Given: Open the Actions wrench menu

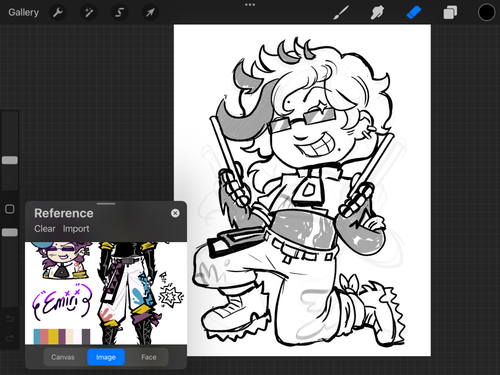Looking at the screenshot, I should 58,13.
